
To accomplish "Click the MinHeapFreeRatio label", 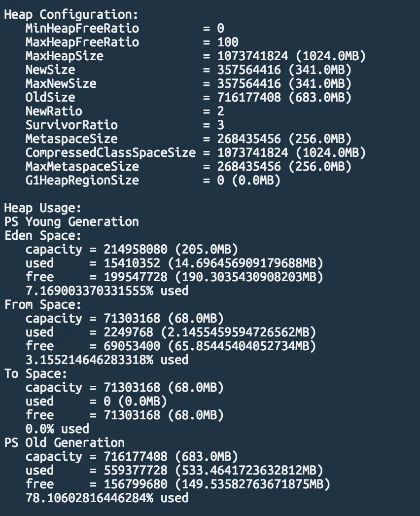I will (x=82, y=28).
